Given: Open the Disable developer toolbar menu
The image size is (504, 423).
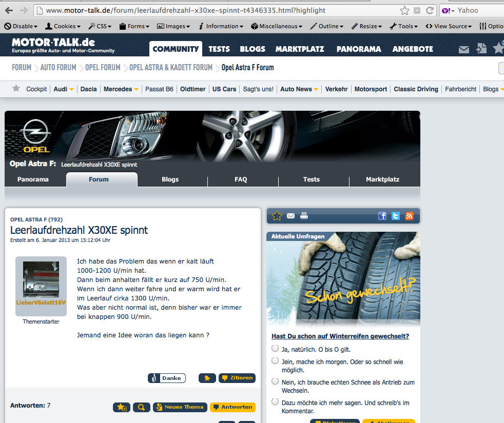Looking at the screenshot, I should click(x=21, y=26).
